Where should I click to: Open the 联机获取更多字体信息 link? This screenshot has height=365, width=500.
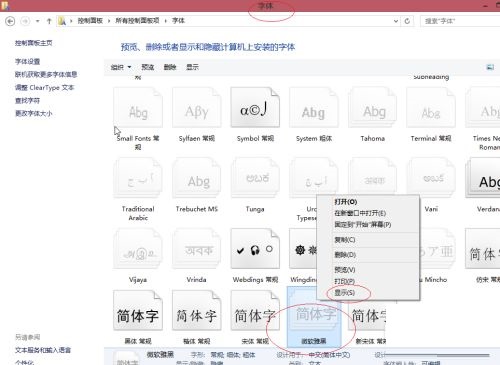point(46,75)
